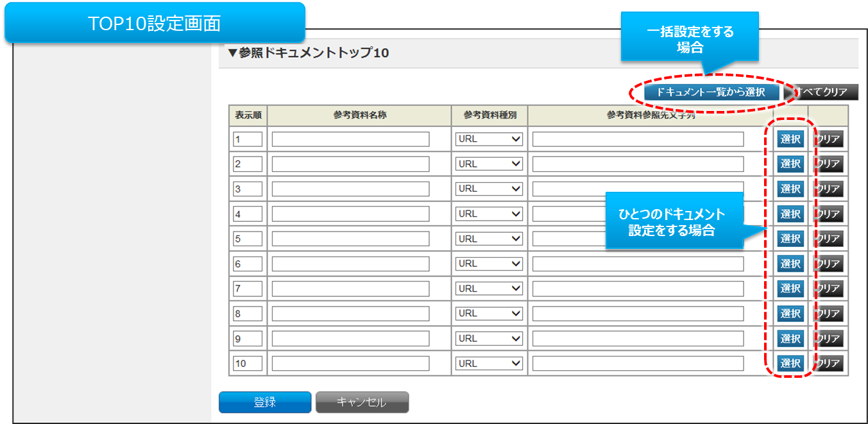Viewport: 868px width, 424px height.
Task: Click 参考資料名称 text field in row 6
Action: tap(350, 264)
